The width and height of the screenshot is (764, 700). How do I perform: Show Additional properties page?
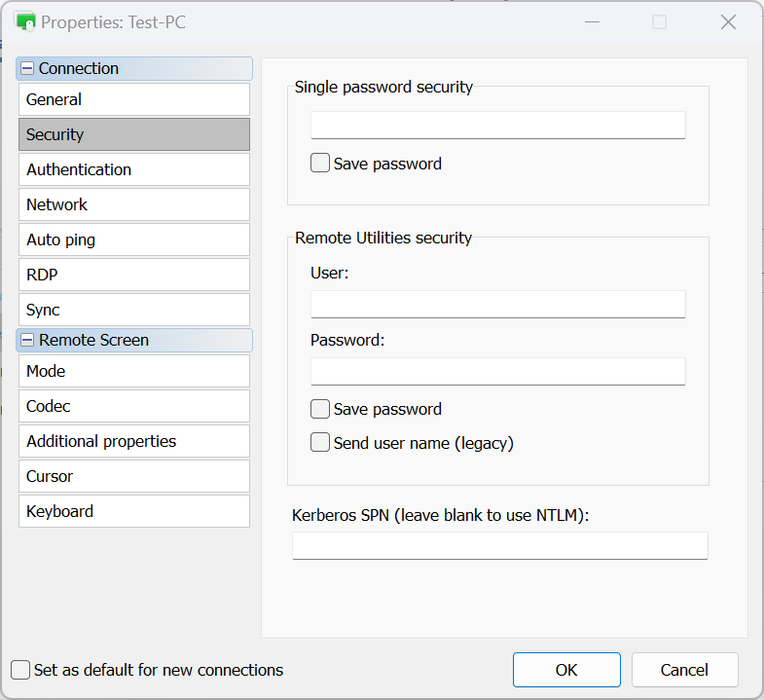tap(134, 441)
